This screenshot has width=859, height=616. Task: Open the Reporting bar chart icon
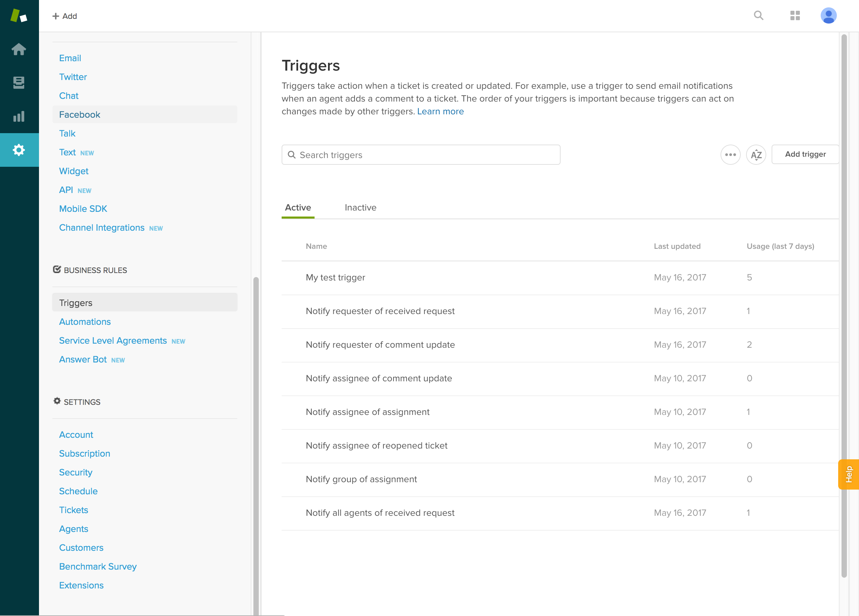point(18,116)
